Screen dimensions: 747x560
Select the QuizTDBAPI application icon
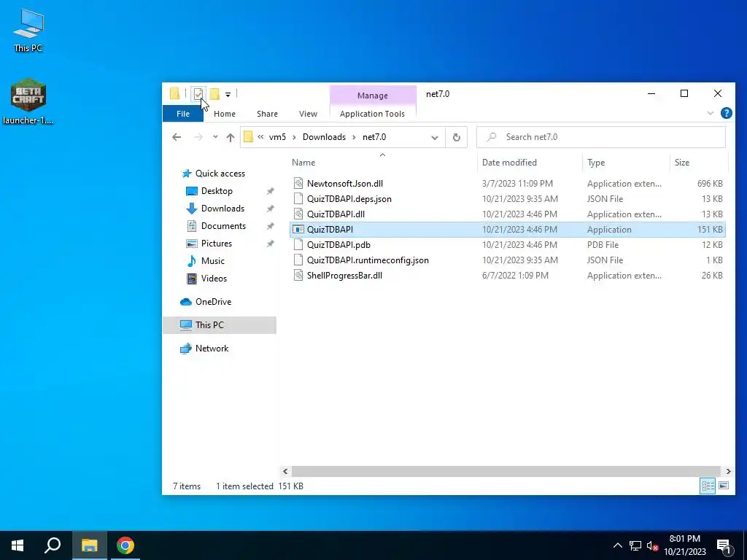tap(298, 230)
